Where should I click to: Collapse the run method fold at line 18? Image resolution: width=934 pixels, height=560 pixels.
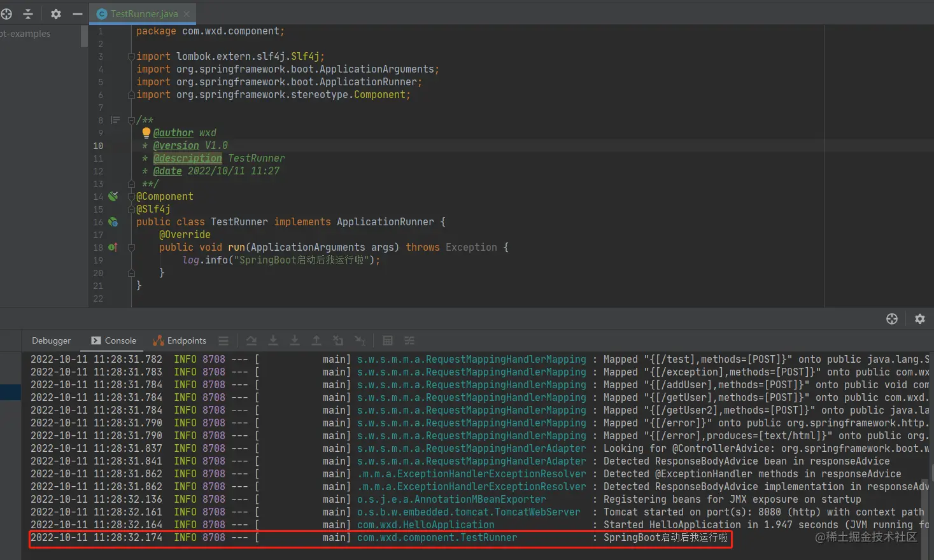click(131, 247)
